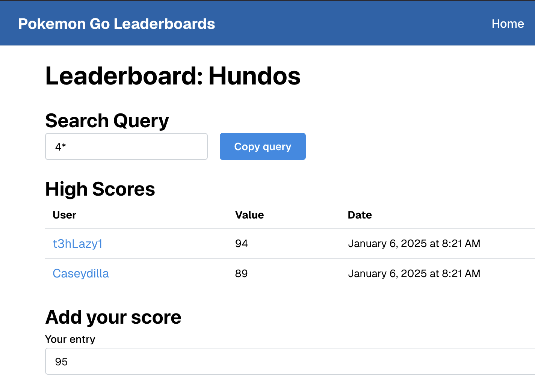Click the User column header

(64, 215)
